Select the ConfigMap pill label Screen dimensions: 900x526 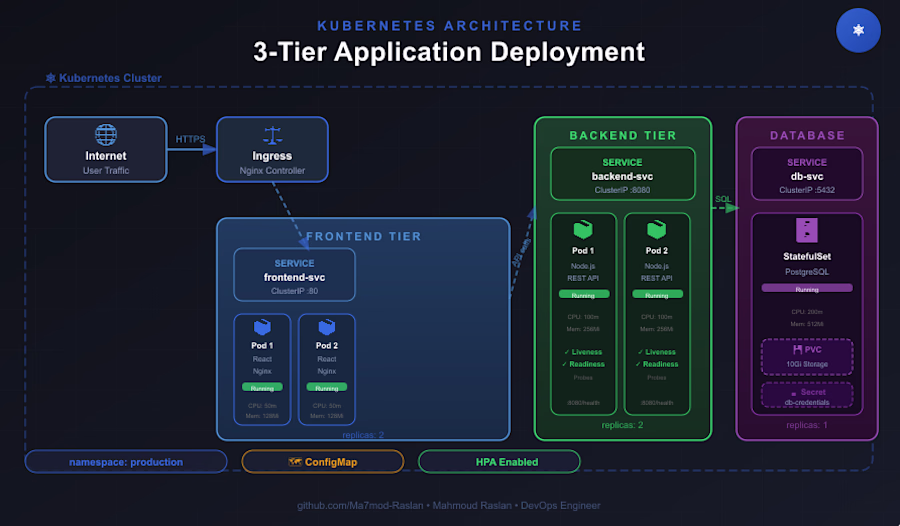[x=331, y=462]
